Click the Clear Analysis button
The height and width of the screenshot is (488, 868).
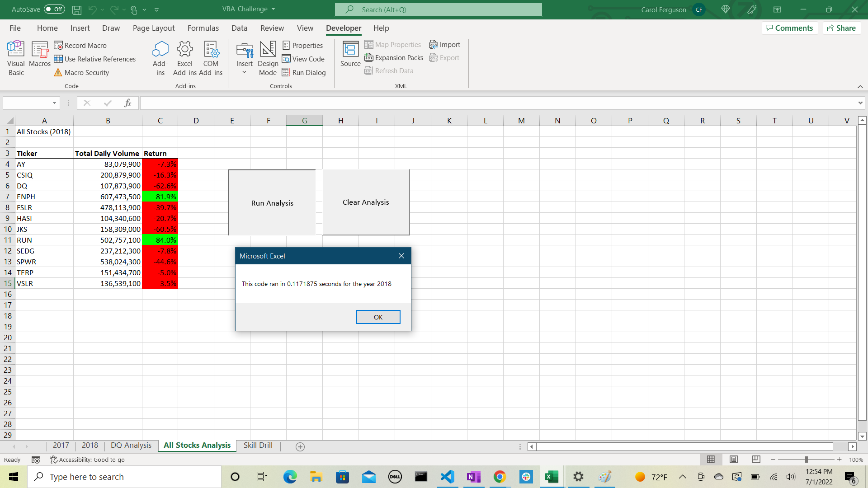coord(366,202)
